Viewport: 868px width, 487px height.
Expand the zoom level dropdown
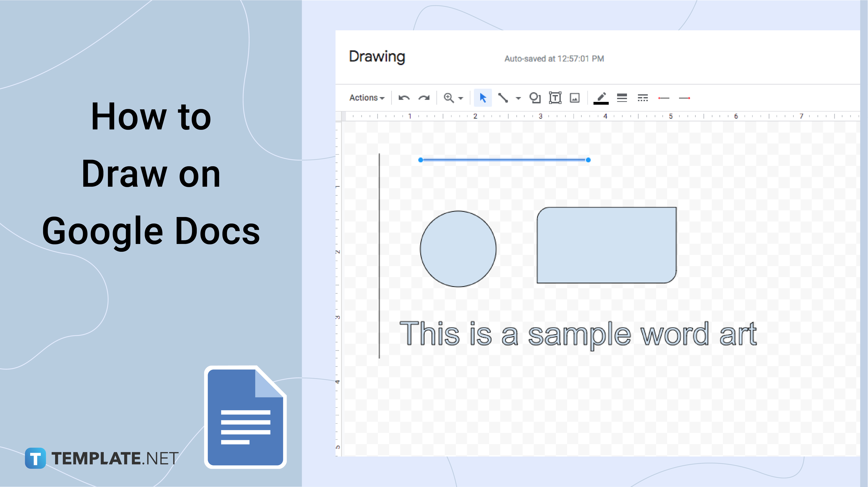pyautogui.click(x=460, y=97)
